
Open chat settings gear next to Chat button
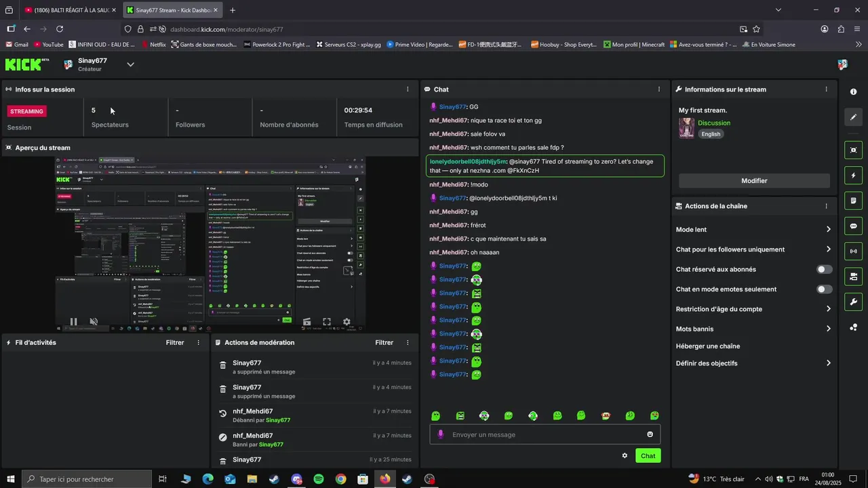pyautogui.click(x=625, y=455)
